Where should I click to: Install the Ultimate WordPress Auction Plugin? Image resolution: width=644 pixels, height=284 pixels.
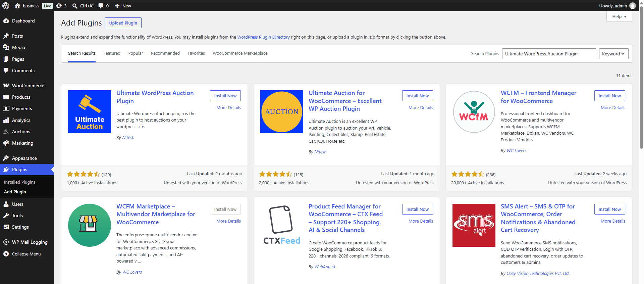pos(225,96)
